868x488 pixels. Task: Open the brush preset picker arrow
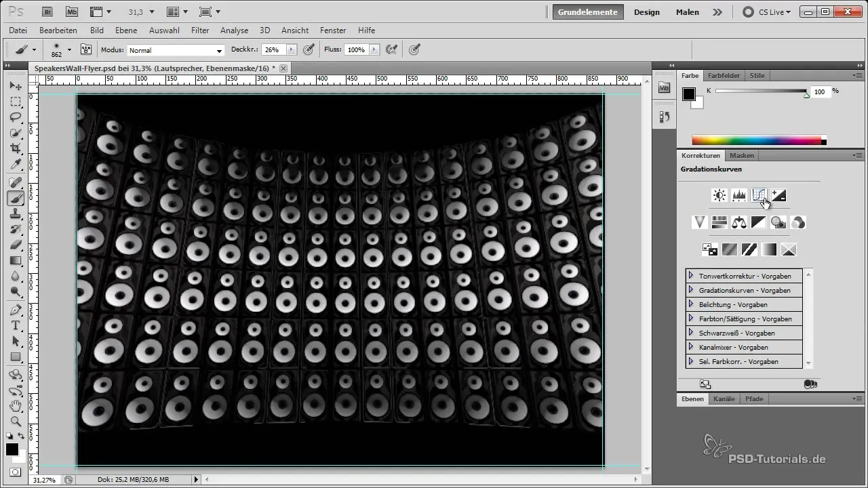click(69, 50)
